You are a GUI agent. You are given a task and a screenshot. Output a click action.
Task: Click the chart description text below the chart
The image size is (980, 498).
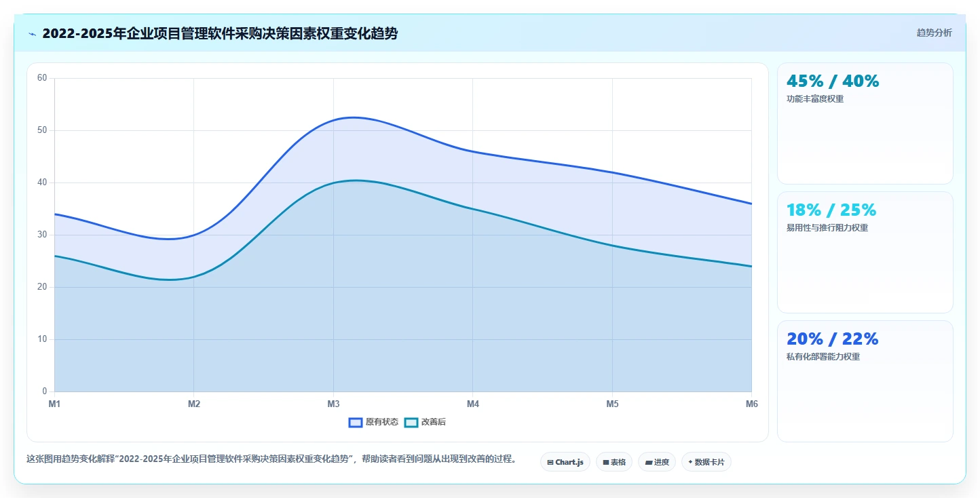point(271,459)
